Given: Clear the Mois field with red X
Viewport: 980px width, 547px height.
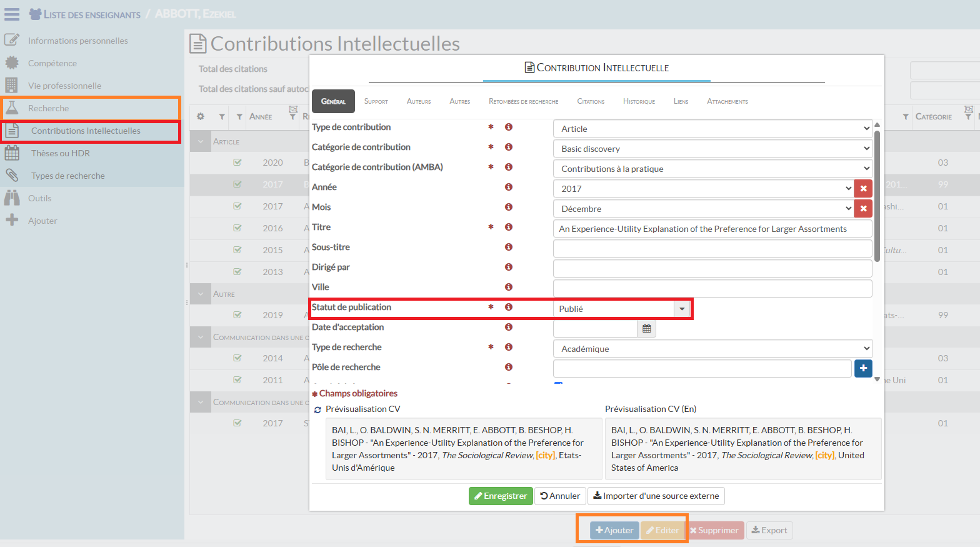Looking at the screenshot, I should pos(863,209).
